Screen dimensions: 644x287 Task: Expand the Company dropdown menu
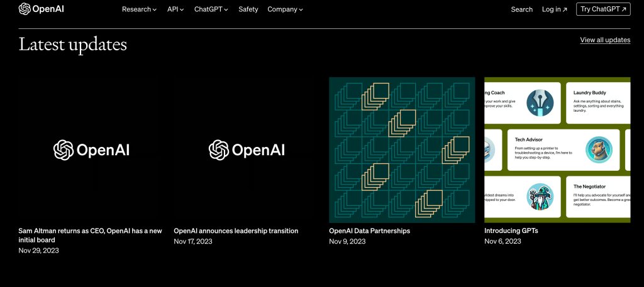285,9
